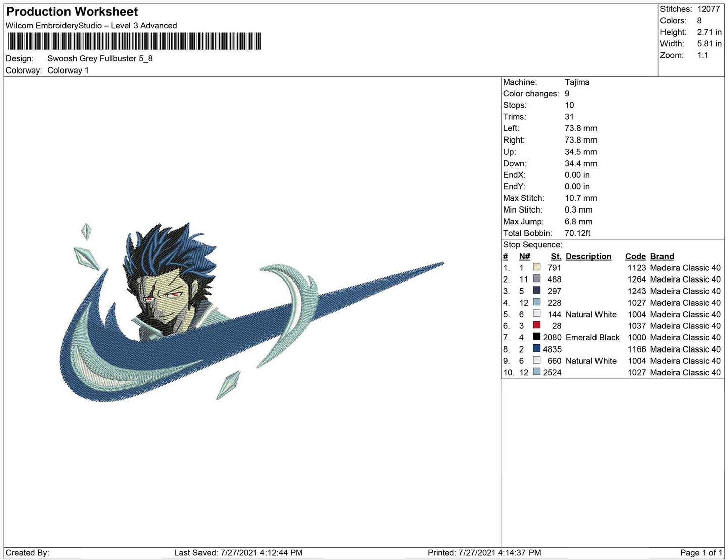Select the Width value "5.81 in"
The height and width of the screenshot is (560, 728).
[x=709, y=44]
